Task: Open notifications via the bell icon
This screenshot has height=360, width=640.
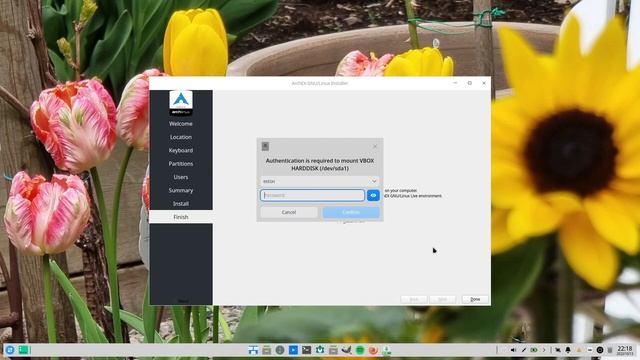Action: point(568,350)
